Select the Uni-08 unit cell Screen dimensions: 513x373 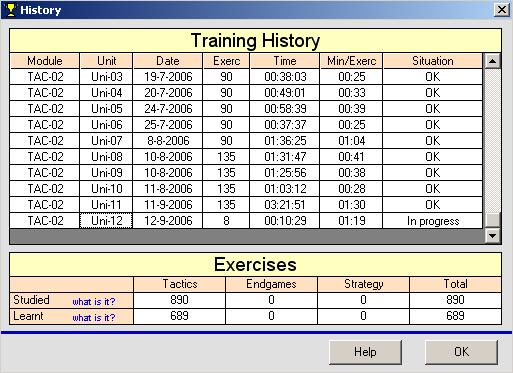point(107,157)
